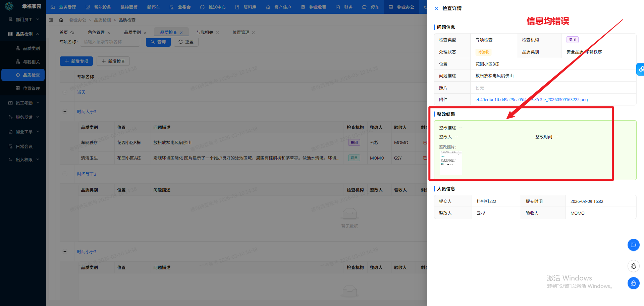Select the 品质检查 icon in the sidebar
Image resolution: width=644 pixels, height=306 pixels.
pos(18,75)
